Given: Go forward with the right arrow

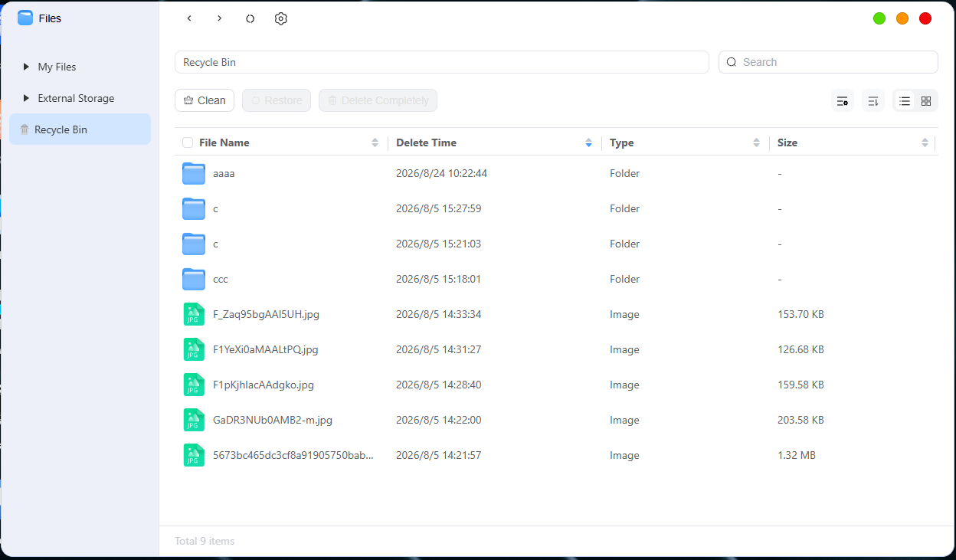Looking at the screenshot, I should (x=220, y=18).
